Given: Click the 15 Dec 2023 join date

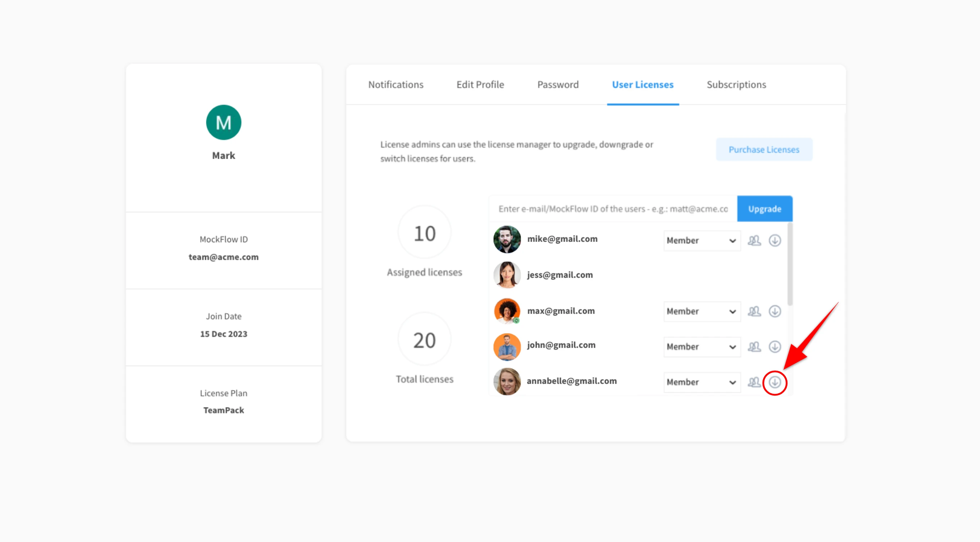Looking at the screenshot, I should [224, 334].
